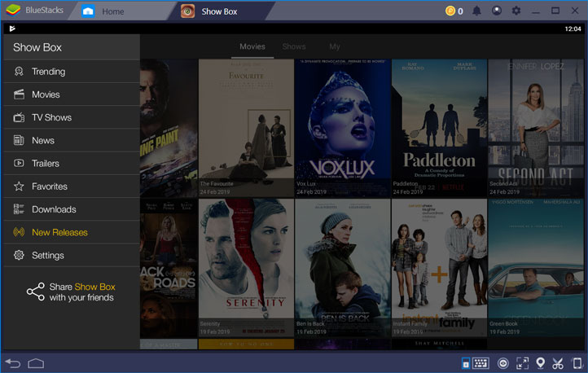Go to Downloads menu entry
Screen dimensions: 588x373
(72, 209)
